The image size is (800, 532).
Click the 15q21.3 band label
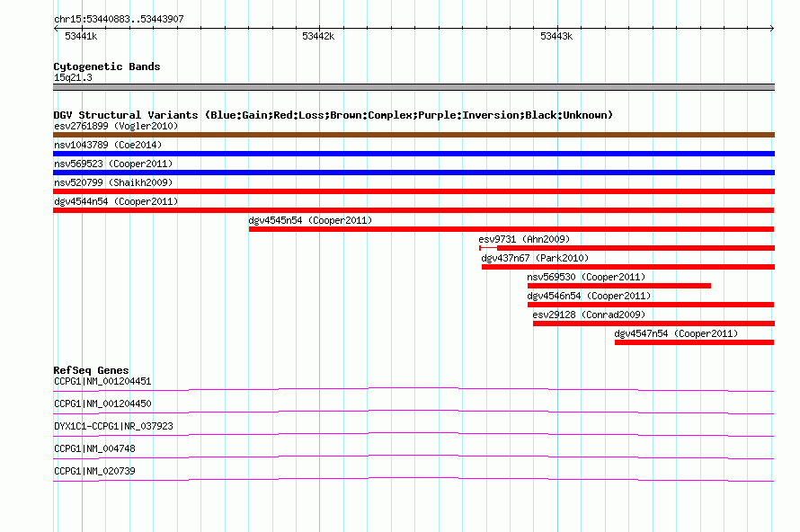(73, 77)
